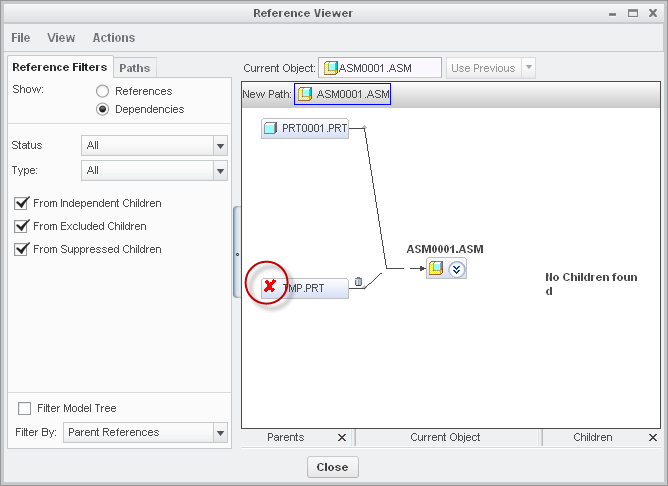The image size is (668, 486).
Task: Minimize the Reference Viewer window
Action: click(x=613, y=14)
